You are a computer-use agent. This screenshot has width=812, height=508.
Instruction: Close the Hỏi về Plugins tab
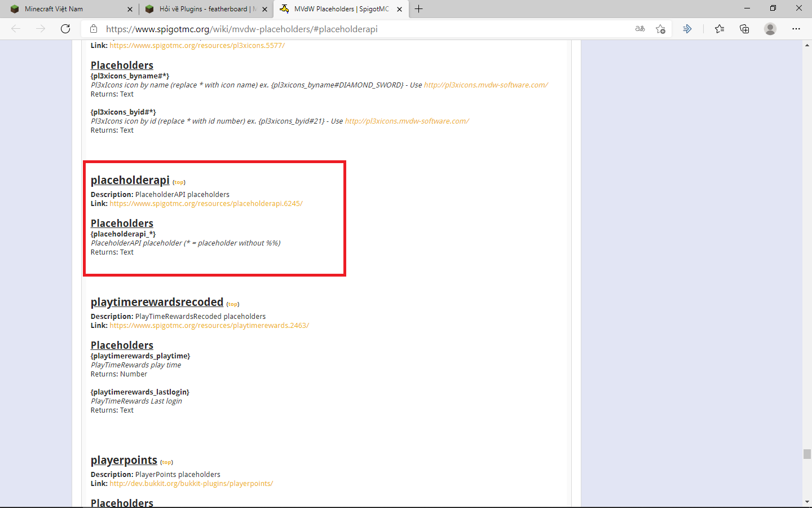(x=264, y=9)
